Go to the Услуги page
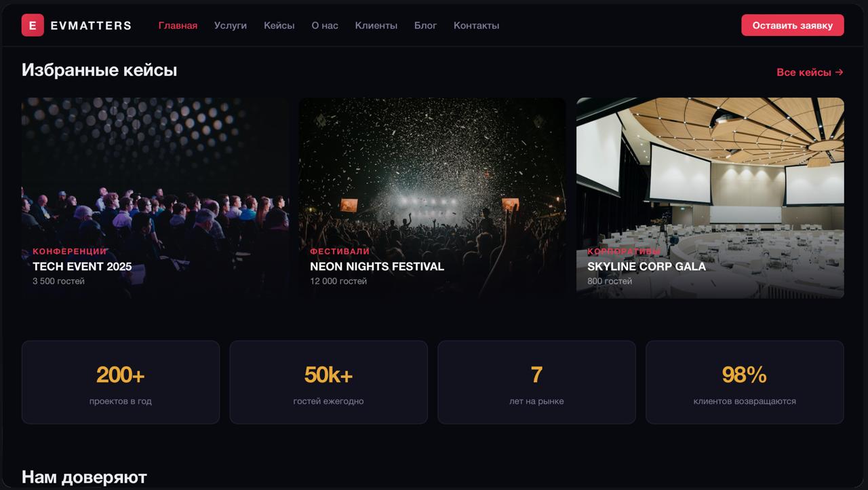 pyautogui.click(x=231, y=25)
